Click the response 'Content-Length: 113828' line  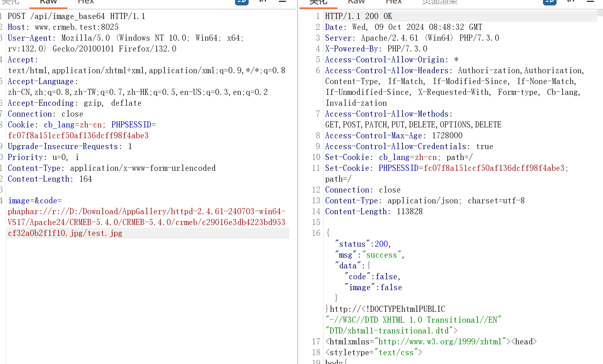374,211
